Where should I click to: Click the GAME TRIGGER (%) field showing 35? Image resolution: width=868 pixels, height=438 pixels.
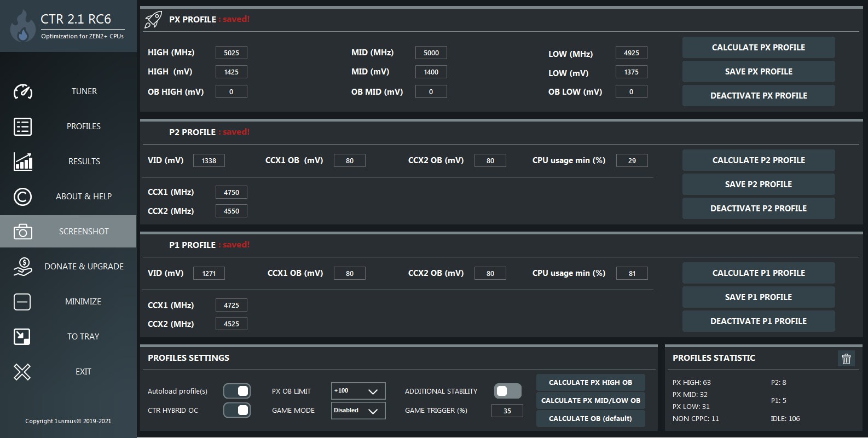click(507, 411)
